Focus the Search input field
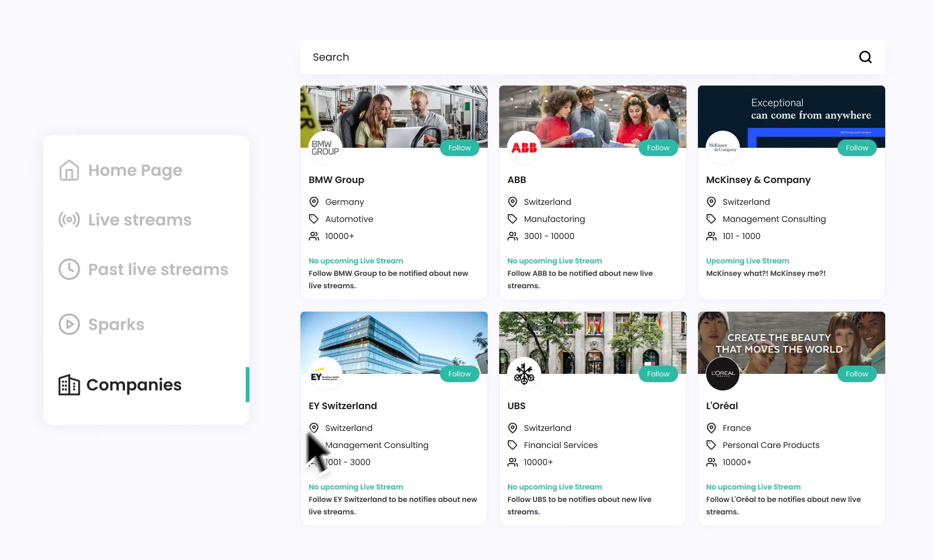The image size is (934, 560). 593,57
